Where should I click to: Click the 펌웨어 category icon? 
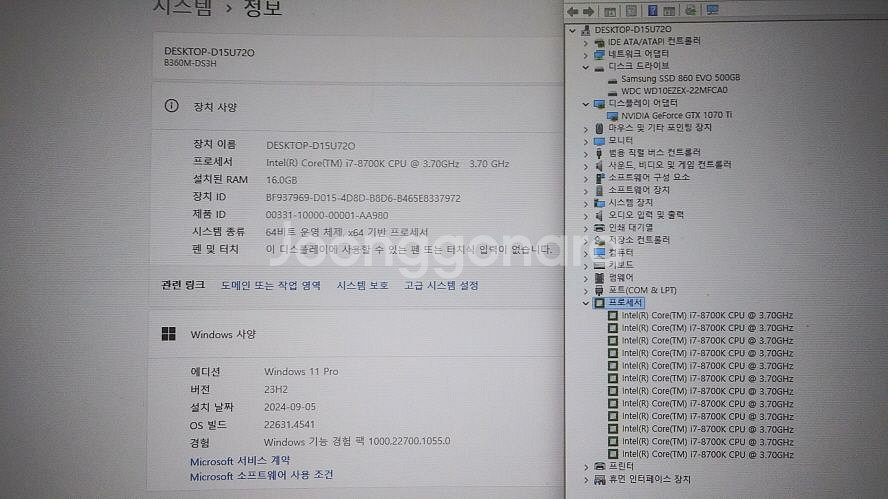point(599,278)
